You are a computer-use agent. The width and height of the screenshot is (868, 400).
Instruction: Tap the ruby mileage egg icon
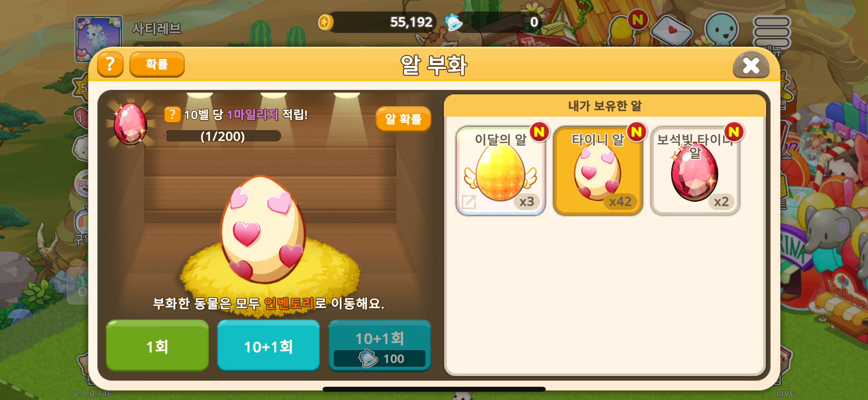tap(130, 123)
